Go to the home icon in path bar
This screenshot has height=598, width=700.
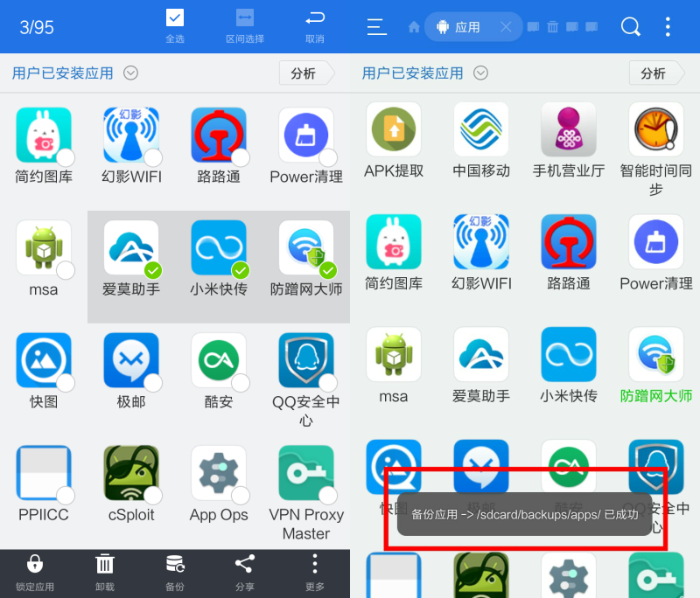pyautogui.click(x=414, y=27)
